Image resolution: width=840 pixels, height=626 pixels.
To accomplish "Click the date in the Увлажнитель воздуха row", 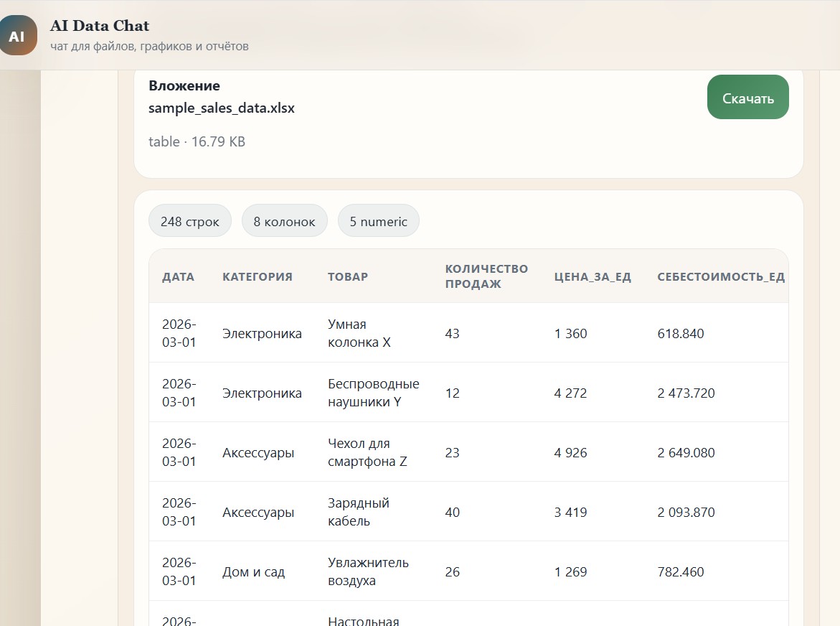I will click(179, 571).
